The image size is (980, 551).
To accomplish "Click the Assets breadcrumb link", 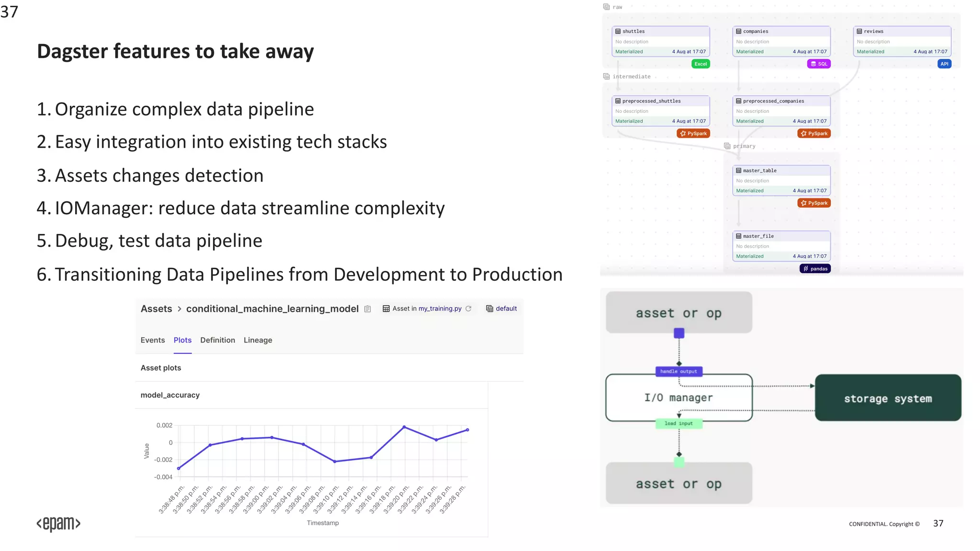I will pos(156,309).
